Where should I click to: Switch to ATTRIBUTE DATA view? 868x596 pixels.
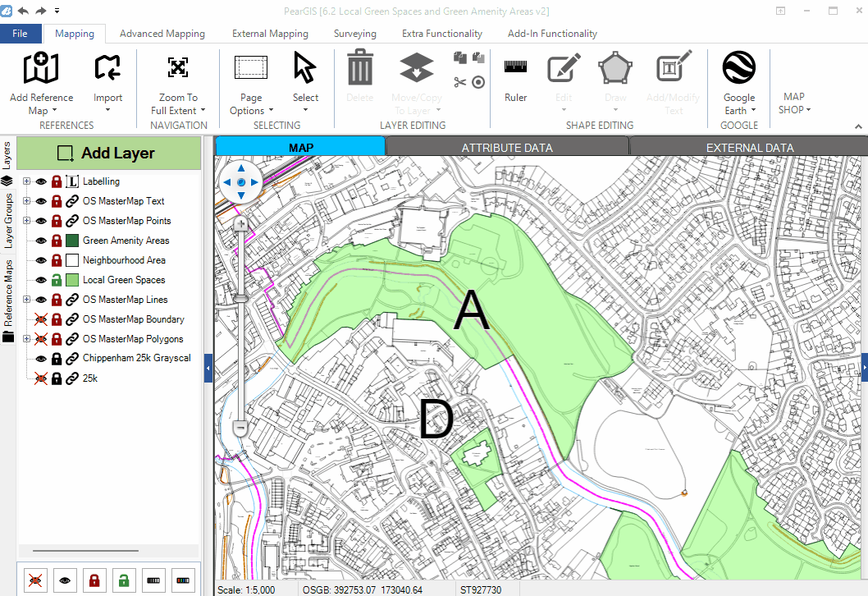[507, 147]
